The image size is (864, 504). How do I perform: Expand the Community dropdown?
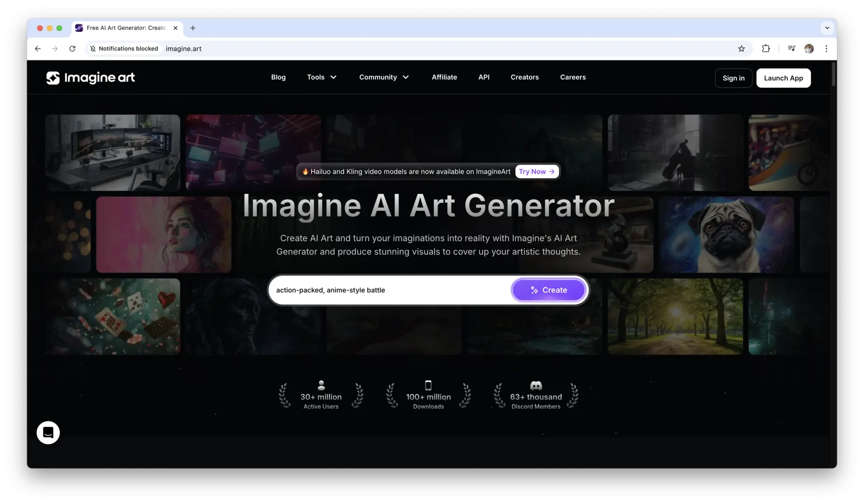click(x=383, y=77)
